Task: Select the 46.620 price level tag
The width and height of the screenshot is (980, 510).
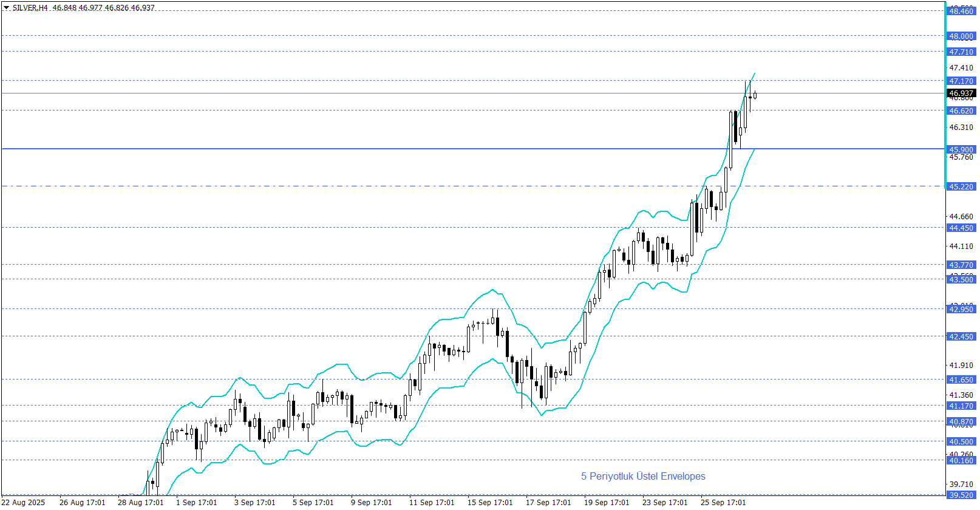Action: click(x=961, y=110)
